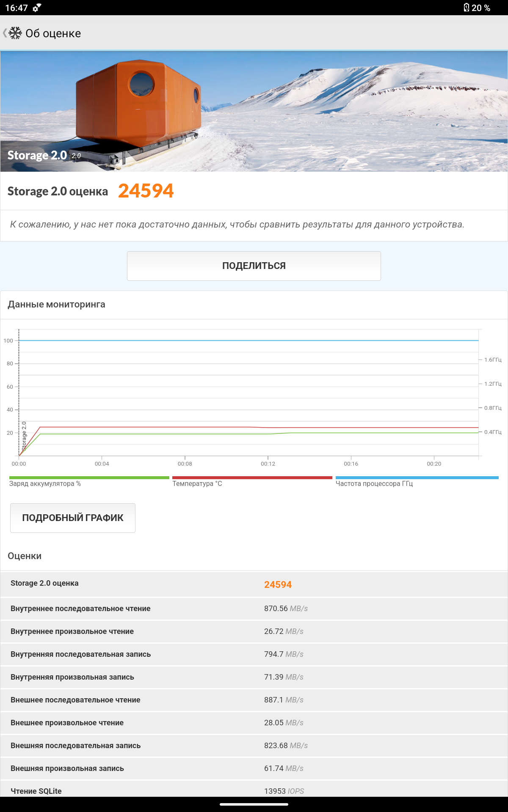Tap the ПОДЕЛИТЬСЯ share button
The image size is (508, 812).
254,266
